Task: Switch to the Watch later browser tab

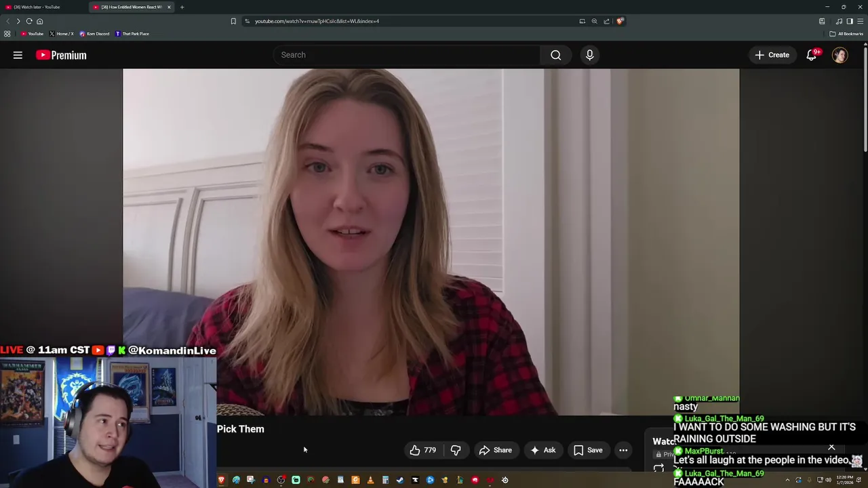Action: (x=37, y=7)
